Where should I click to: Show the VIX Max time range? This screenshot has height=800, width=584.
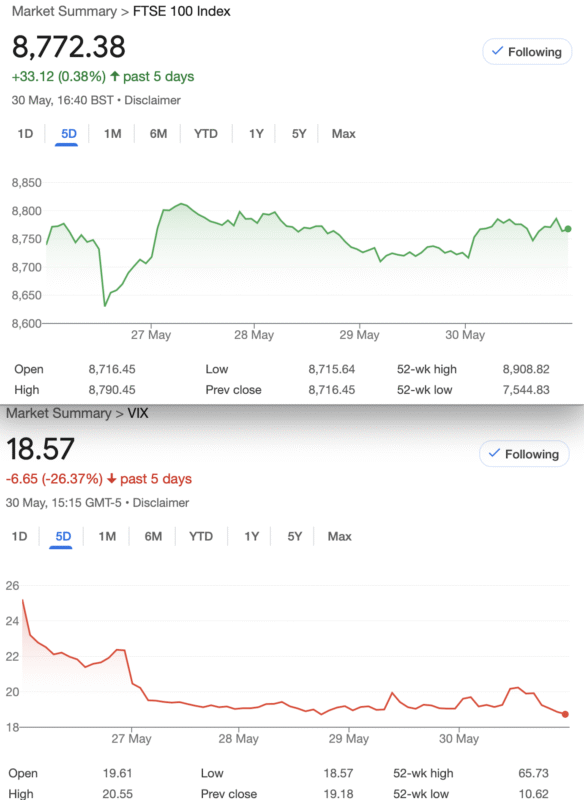tap(339, 536)
